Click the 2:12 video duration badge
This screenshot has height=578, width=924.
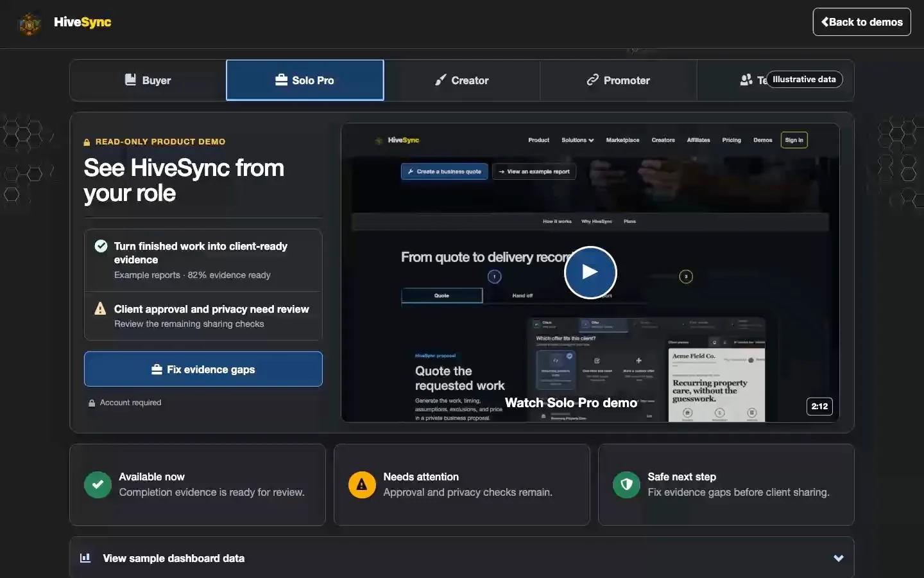point(819,406)
